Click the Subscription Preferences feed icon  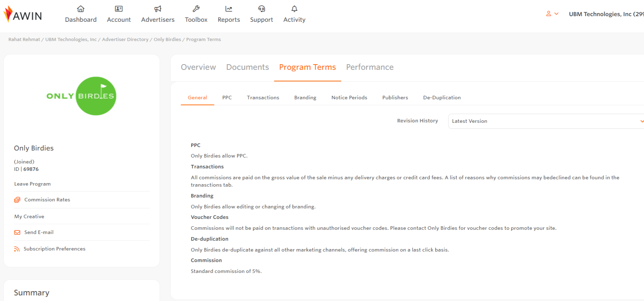(17, 249)
